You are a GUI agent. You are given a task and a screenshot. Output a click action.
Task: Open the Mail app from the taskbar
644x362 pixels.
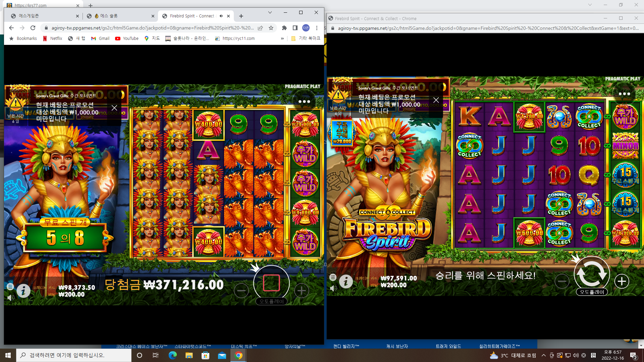[x=222, y=355]
